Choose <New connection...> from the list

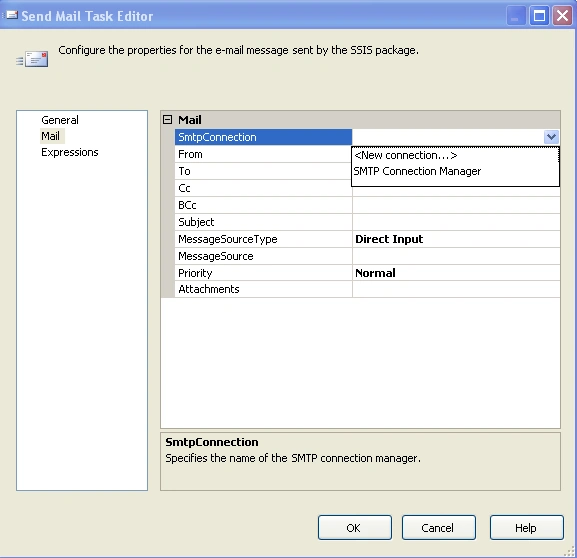click(406, 155)
